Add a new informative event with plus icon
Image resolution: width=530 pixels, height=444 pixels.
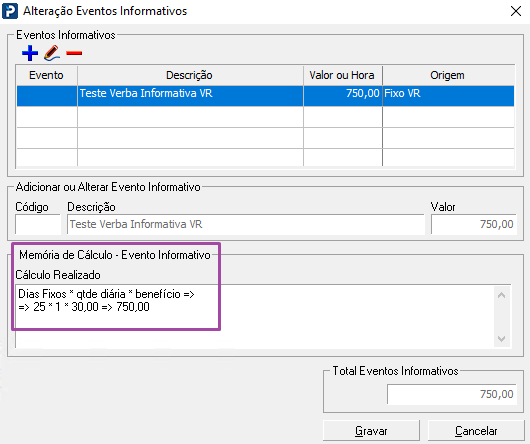click(30, 53)
